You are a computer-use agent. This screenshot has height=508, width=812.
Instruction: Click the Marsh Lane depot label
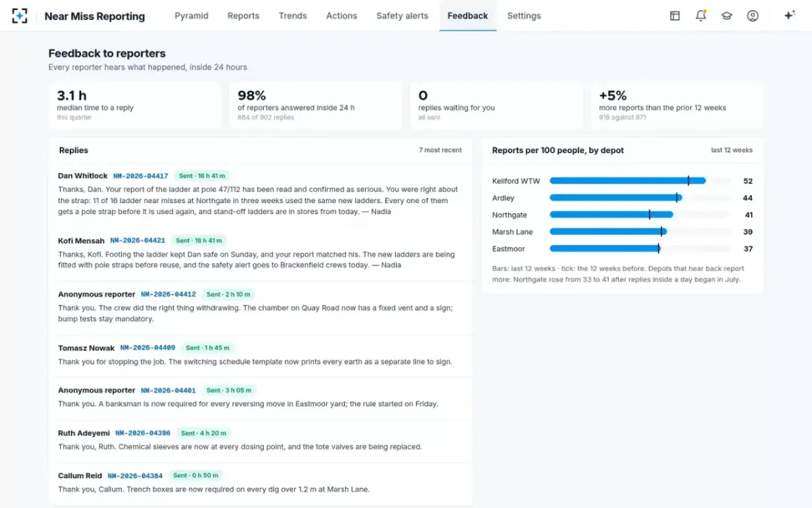coord(512,232)
